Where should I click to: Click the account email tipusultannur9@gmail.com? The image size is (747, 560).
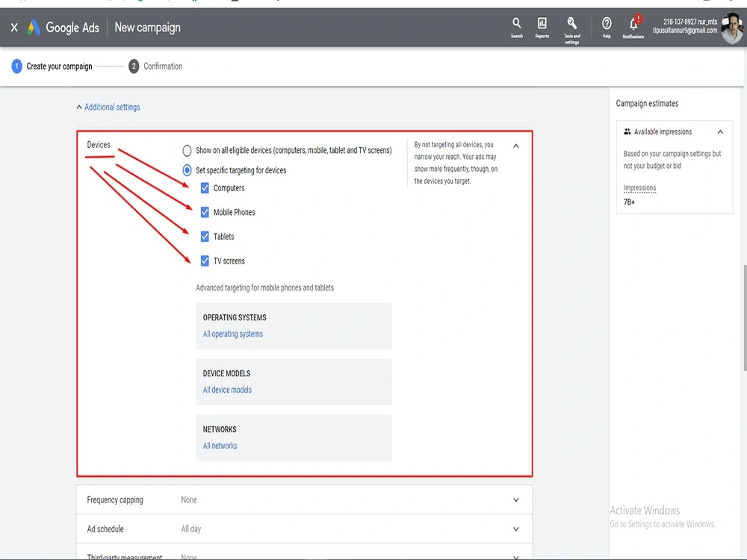tap(685, 31)
